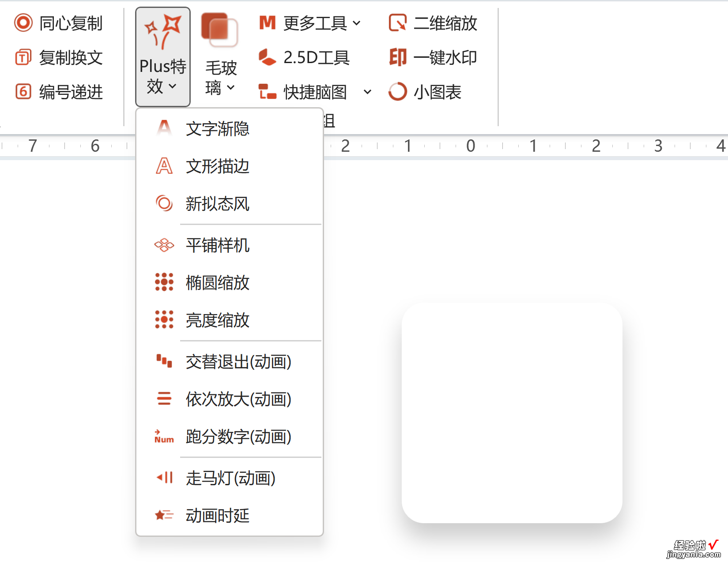Viewport: 728px width, 562px height.
Task: Click the 同心复制 button label
Action: (71, 23)
